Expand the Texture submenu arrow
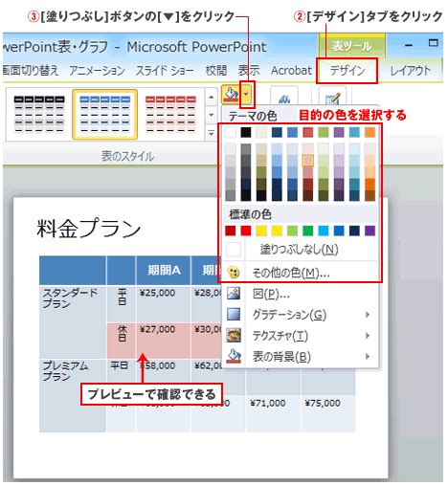The width and height of the screenshot is (448, 485). click(x=368, y=336)
